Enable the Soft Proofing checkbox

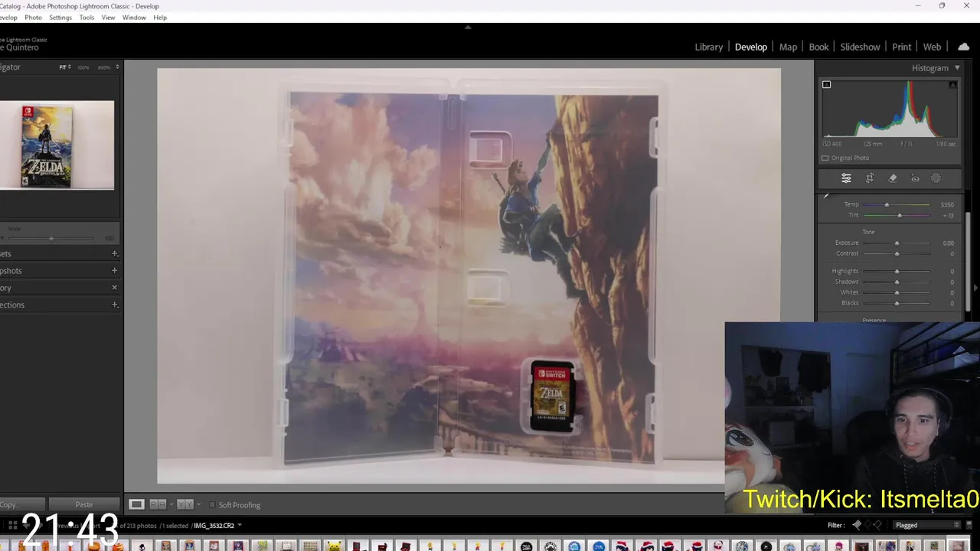coord(212,505)
